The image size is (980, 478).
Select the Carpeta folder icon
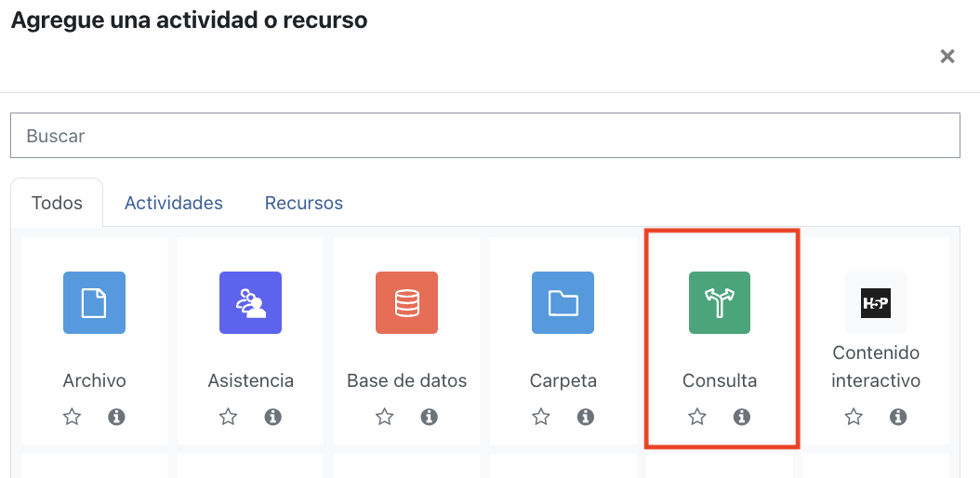coord(563,302)
